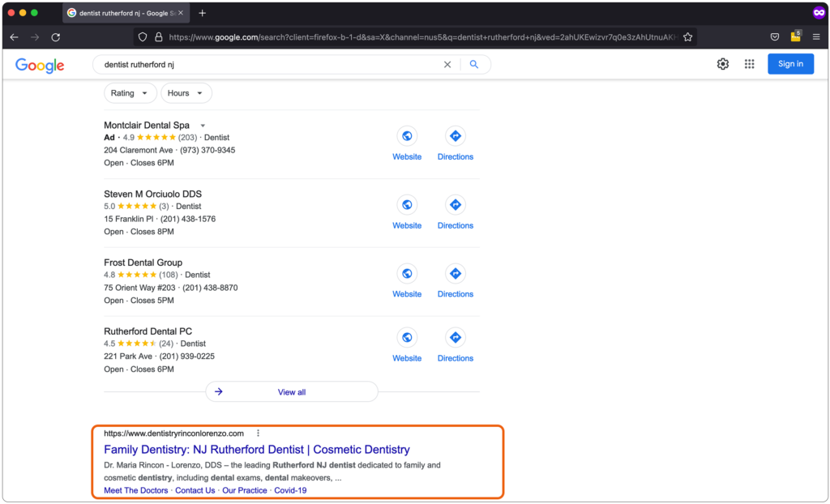The width and height of the screenshot is (830, 504).
Task: View site security lock info
Action: click(158, 37)
